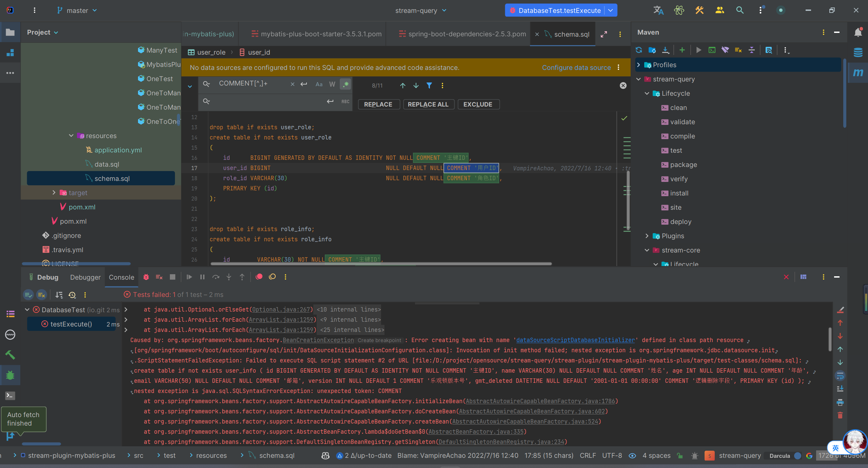Click the REPLACE ALL button

pyautogui.click(x=428, y=105)
